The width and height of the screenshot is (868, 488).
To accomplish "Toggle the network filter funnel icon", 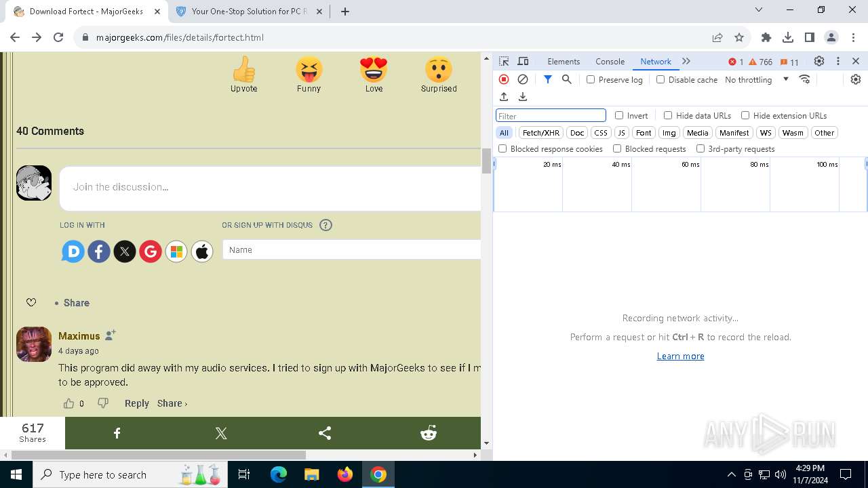I will [x=548, y=79].
